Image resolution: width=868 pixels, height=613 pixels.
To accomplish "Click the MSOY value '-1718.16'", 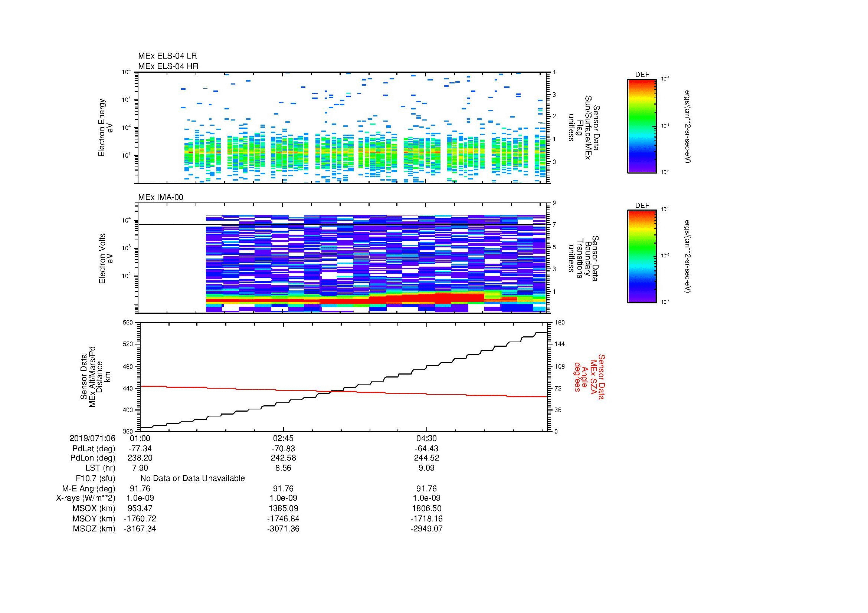I will (426, 518).
